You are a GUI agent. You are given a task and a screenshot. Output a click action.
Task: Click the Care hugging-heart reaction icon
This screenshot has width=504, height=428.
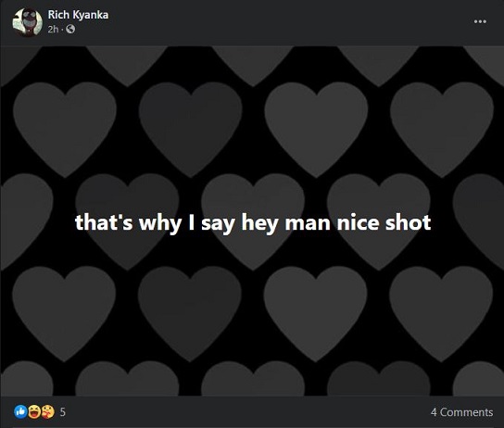pos(47,411)
